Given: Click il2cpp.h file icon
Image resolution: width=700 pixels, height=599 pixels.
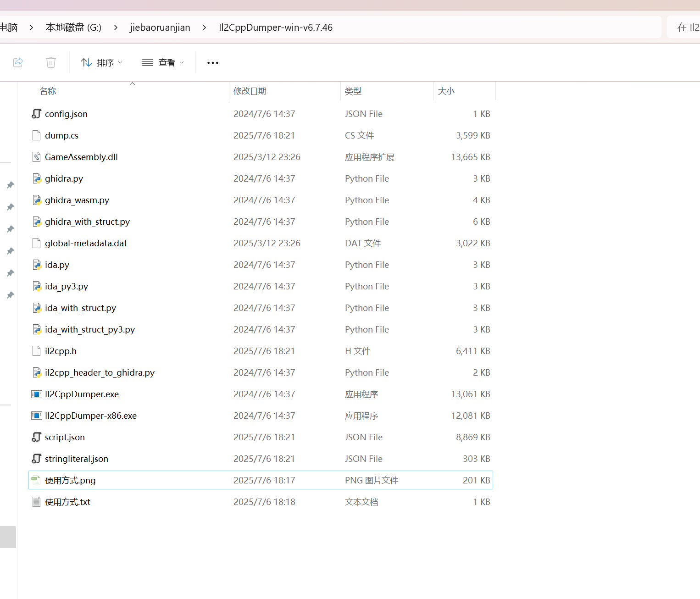Looking at the screenshot, I should pyautogui.click(x=37, y=351).
